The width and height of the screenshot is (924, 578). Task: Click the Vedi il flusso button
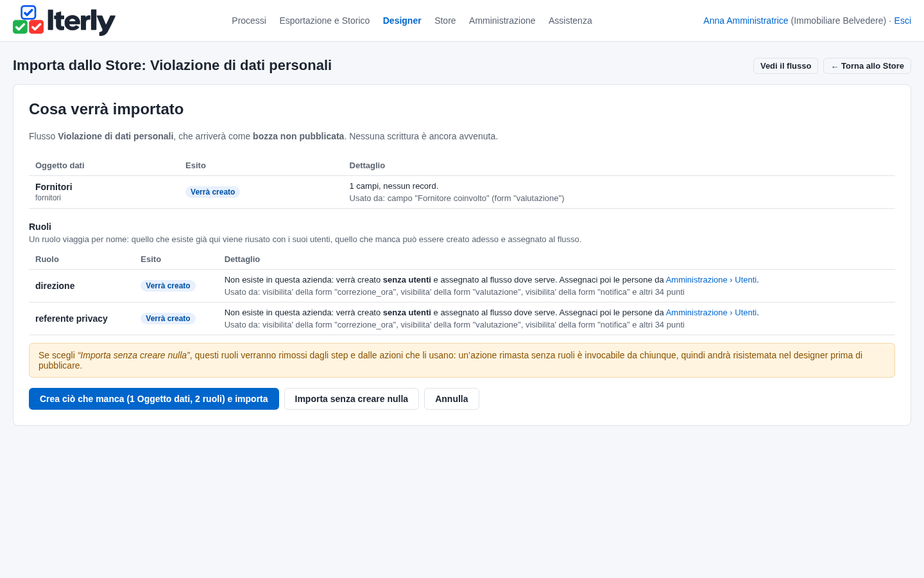[x=786, y=66]
